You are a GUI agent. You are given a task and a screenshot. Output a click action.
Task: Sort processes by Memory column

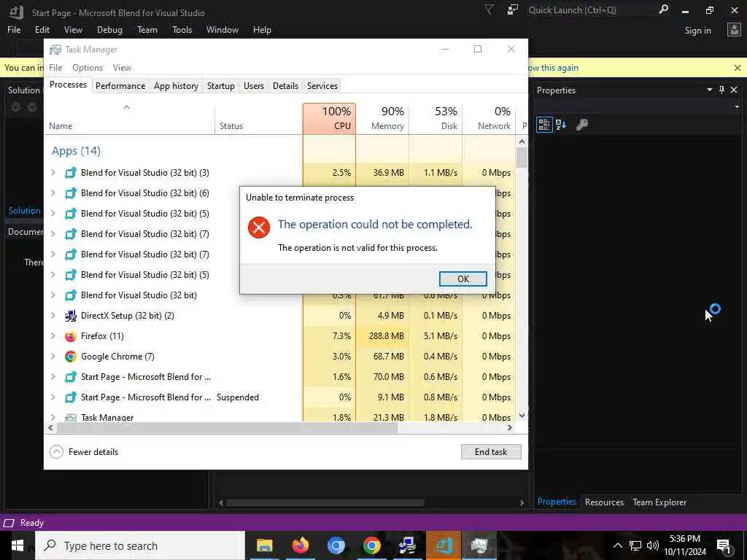(382, 119)
